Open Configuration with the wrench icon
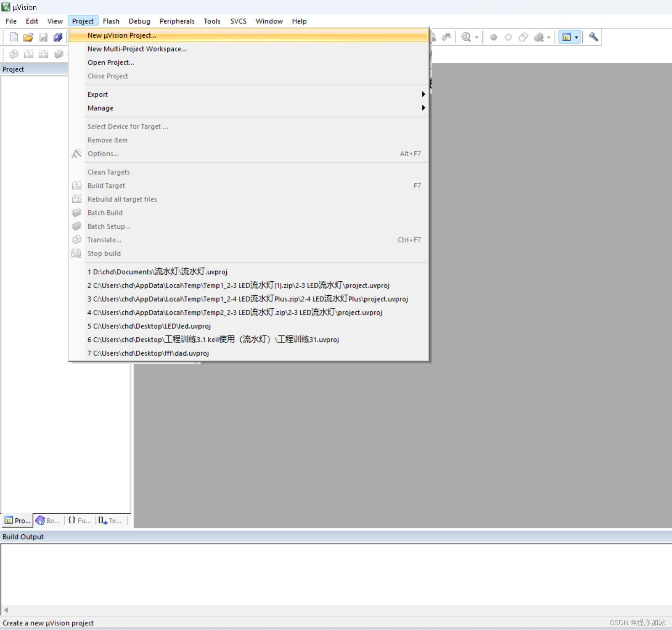This screenshot has width=672, height=630. tap(593, 37)
